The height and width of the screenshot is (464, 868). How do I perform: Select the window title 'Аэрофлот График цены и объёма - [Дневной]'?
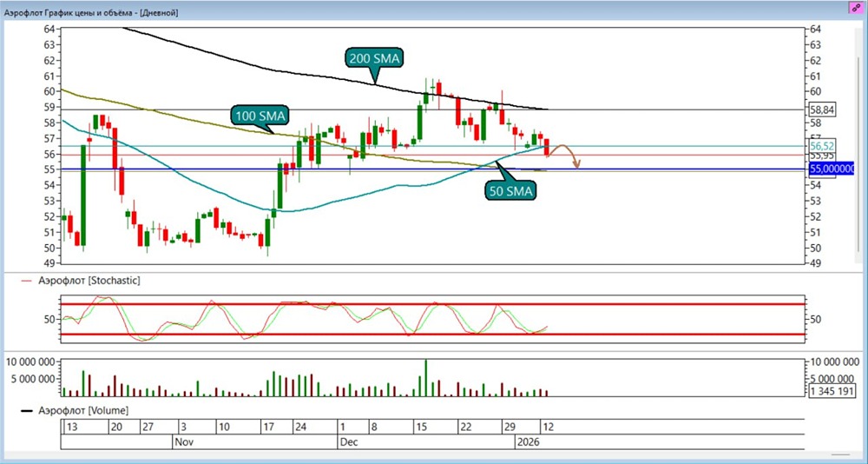[x=91, y=11]
